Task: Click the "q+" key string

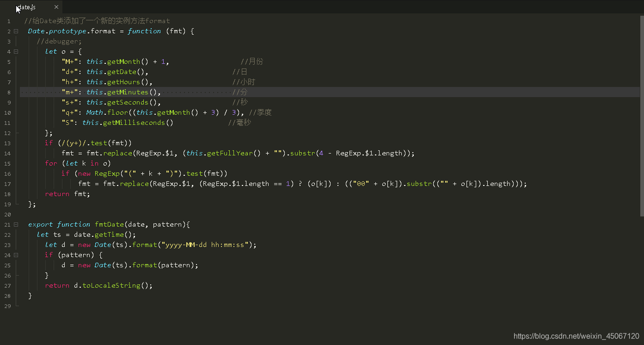Action: pyautogui.click(x=70, y=113)
